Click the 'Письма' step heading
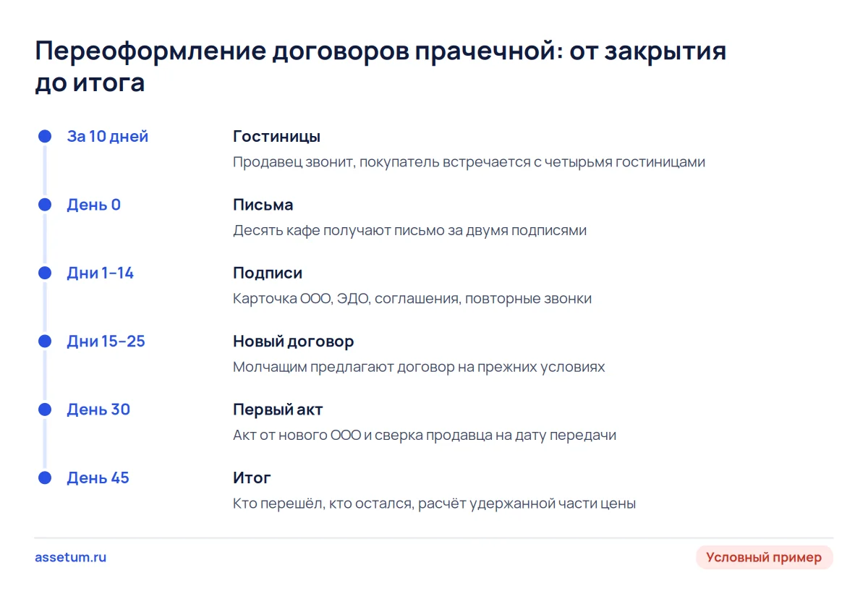The image size is (868, 594). coord(263,205)
